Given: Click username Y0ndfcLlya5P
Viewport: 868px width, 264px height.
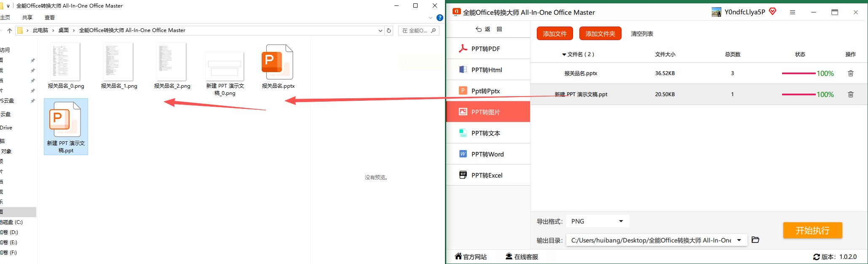Looking at the screenshot, I should tap(745, 12).
